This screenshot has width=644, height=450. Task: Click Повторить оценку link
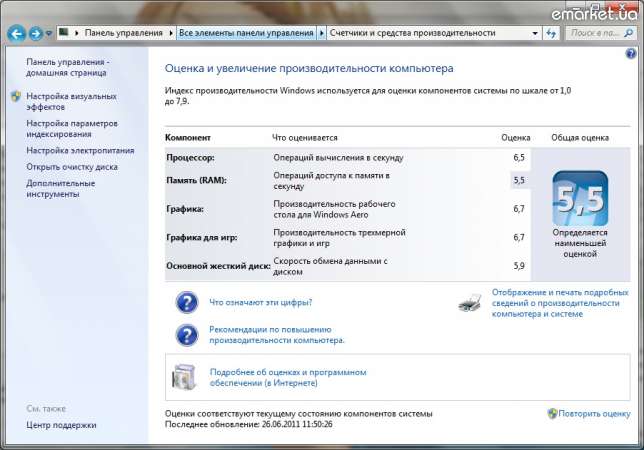point(594,413)
